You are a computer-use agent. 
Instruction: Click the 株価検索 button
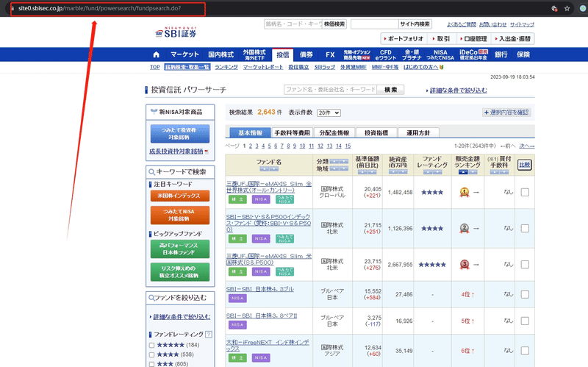(334, 24)
